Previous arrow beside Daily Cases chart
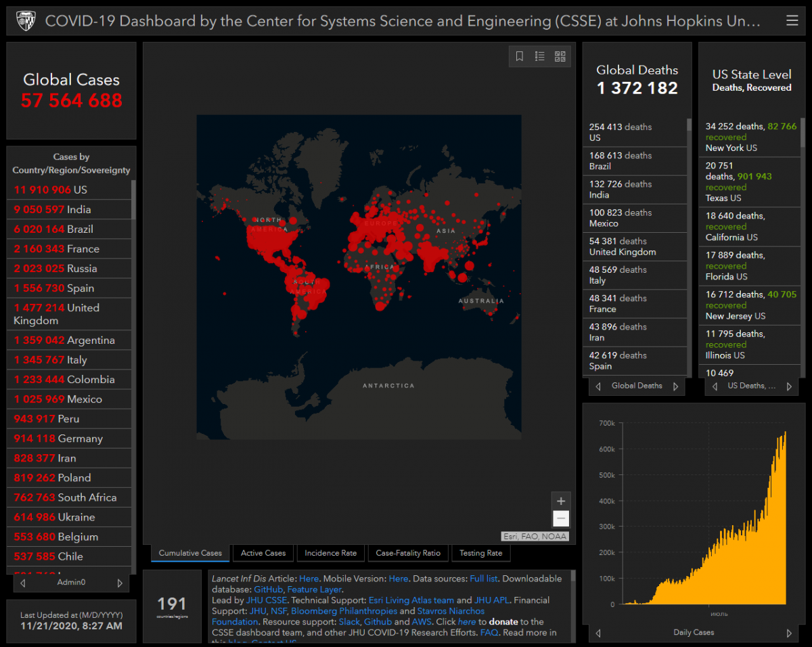This screenshot has height=647, width=812. (x=598, y=633)
